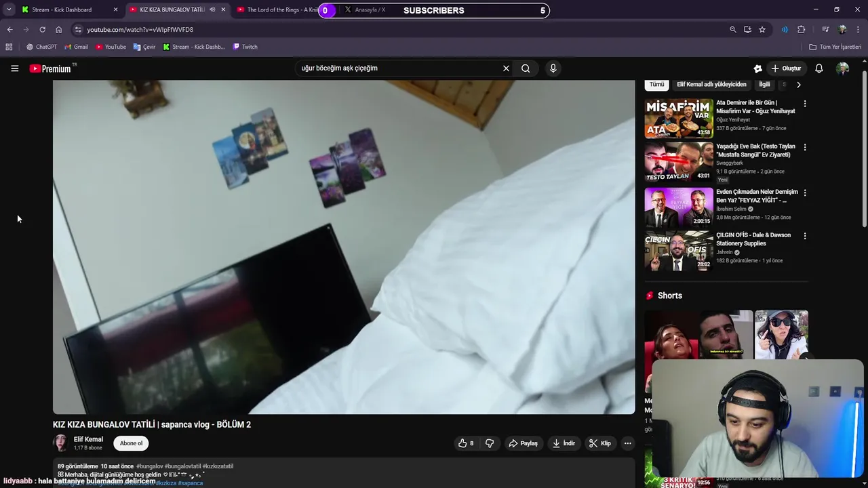Open the ChatGPT bookmark
Viewport: 868px width, 488px height.
(41, 47)
